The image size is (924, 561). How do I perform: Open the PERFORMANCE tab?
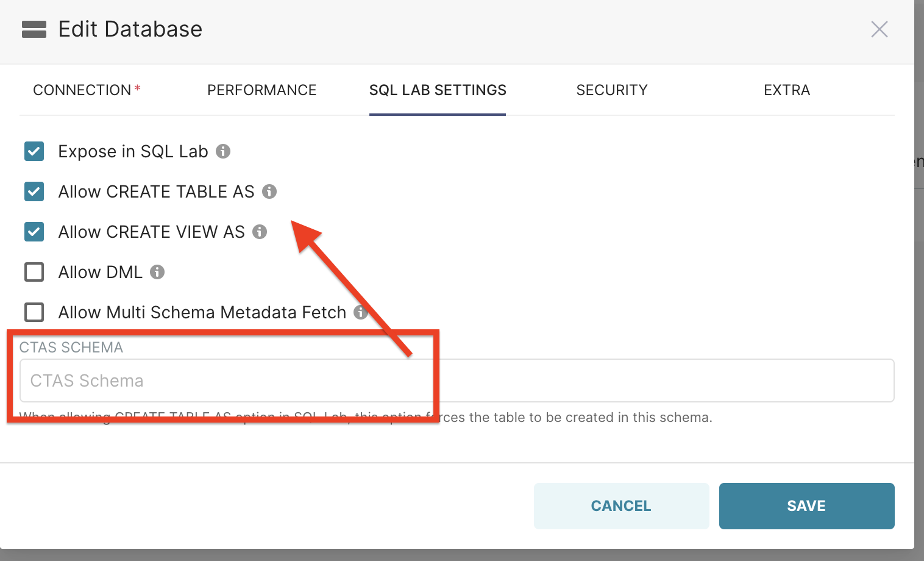(262, 90)
